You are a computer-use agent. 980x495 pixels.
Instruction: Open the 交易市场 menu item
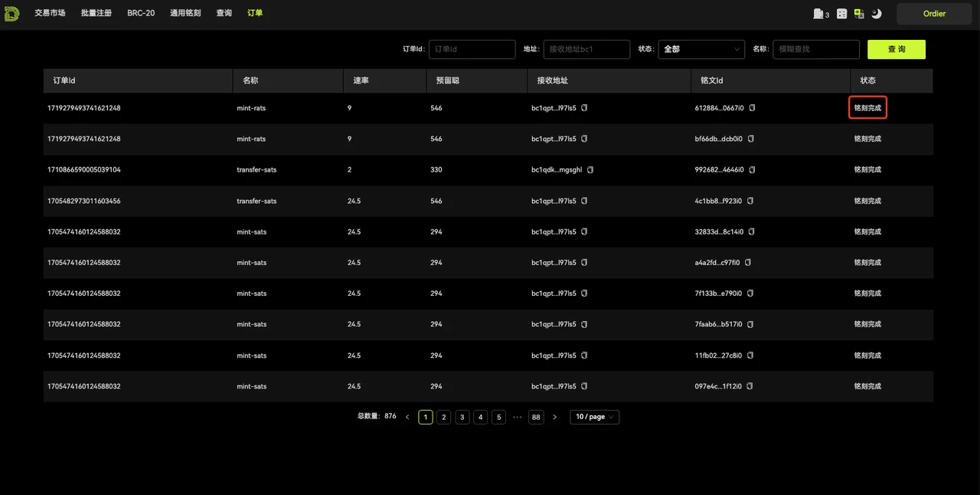coord(50,13)
